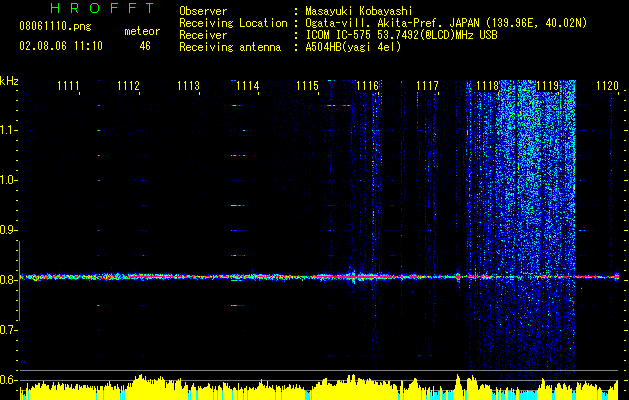Click the Receiving Location label
629x400 pixels.
coord(233,23)
